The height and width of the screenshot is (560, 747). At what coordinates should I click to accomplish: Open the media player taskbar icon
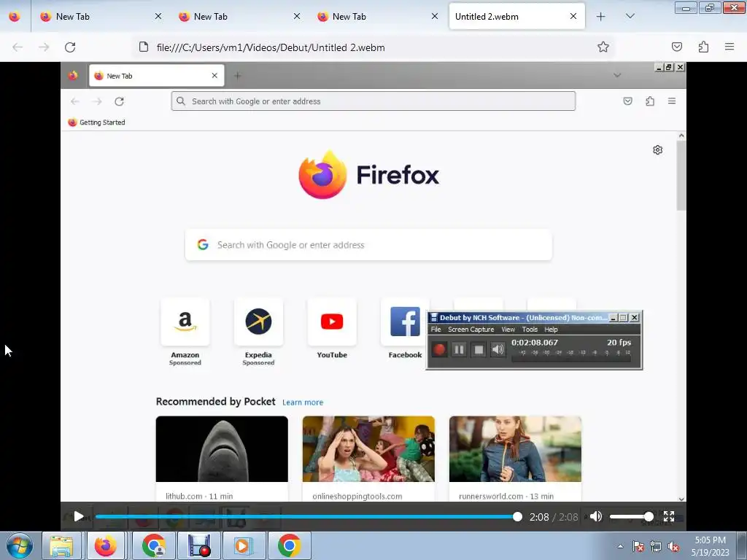243,545
